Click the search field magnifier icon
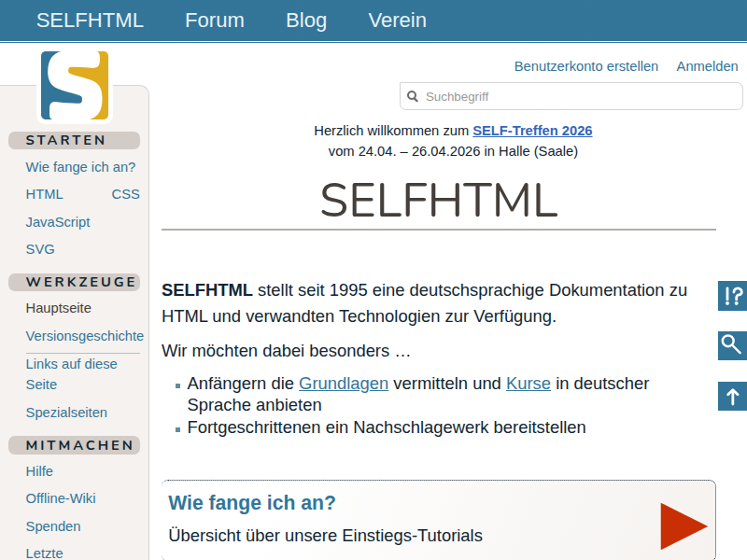Viewport: 747px width, 560px height. 413,97
